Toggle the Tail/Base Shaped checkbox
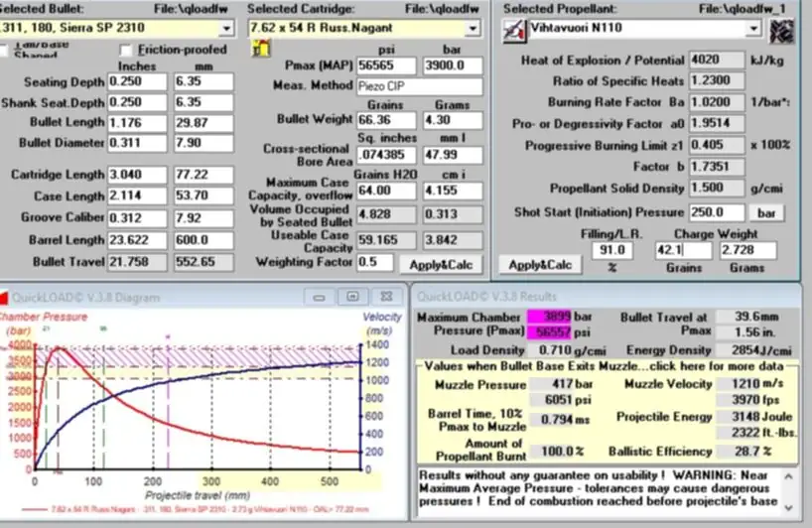This screenshot has height=528, width=812. pyautogui.click(x=3, y=51)
